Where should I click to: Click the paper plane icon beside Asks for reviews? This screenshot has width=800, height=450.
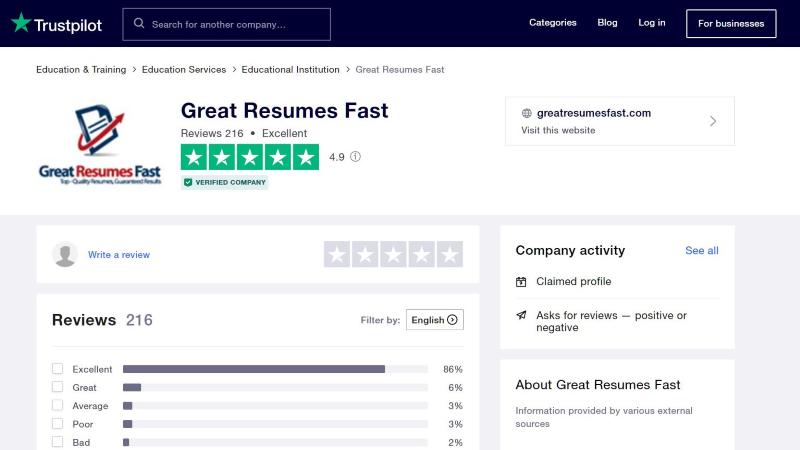click(x=521, y=315)
